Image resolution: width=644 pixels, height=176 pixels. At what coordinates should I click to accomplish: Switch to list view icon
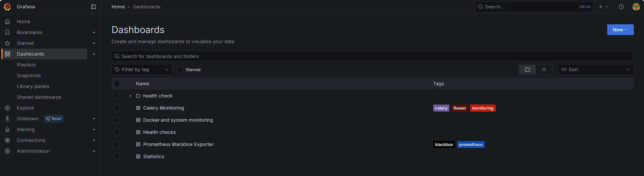pyautogui.click(x=544, y=69)
